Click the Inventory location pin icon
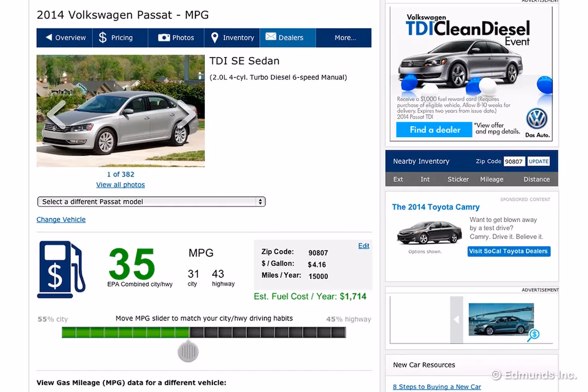This screenshot has width=588, height=392. [x=216, y=38]
